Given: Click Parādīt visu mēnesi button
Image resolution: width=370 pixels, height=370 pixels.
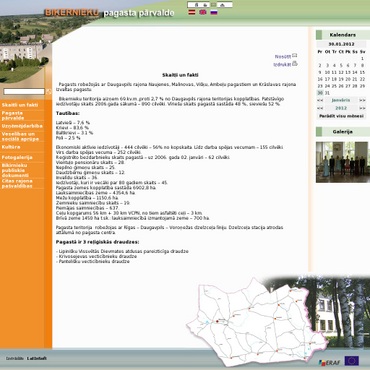Looking at the screenshot, I should (x=341, y=116).
